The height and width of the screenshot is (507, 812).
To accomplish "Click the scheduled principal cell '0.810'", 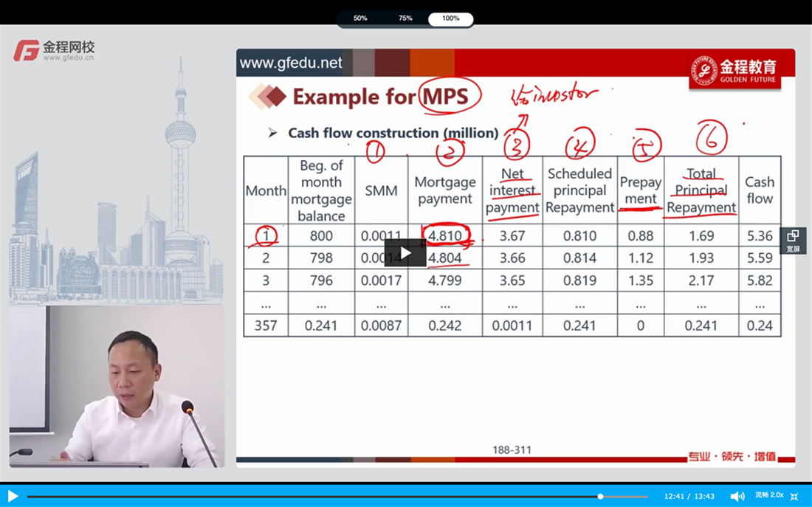I will 579,235.
